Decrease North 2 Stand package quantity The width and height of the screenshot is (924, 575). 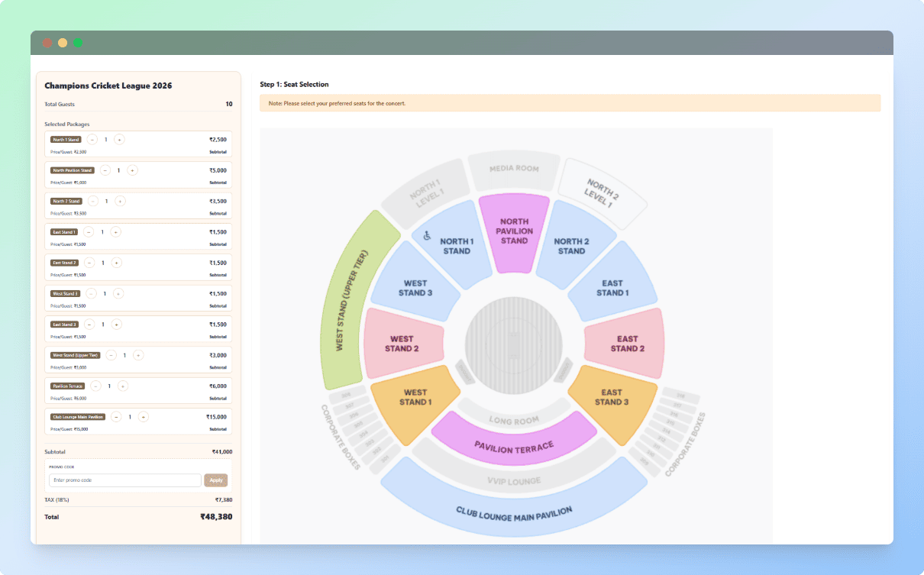[93, 201]
